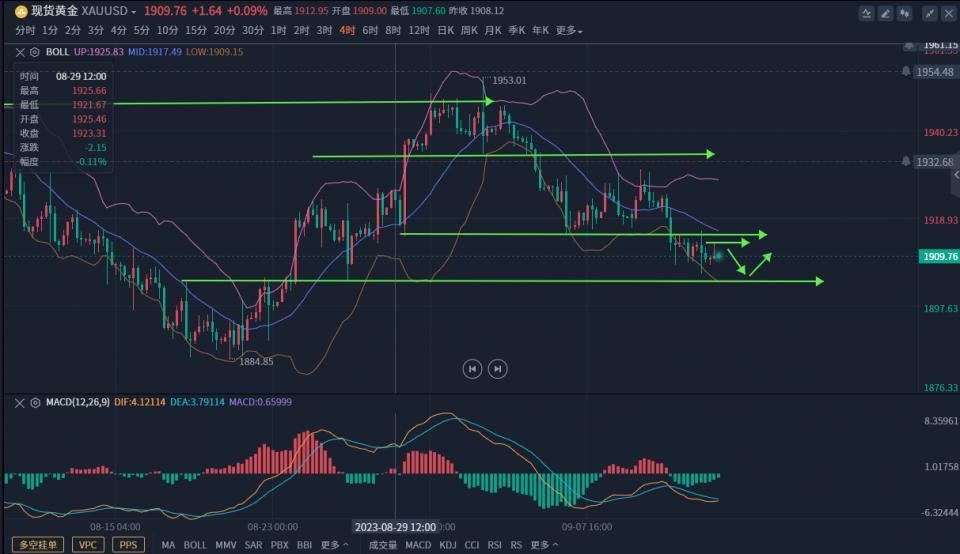This screenshot has width=960, height=554.
Task: Expand 更多 main indicators list
Action: pos(335,545)
